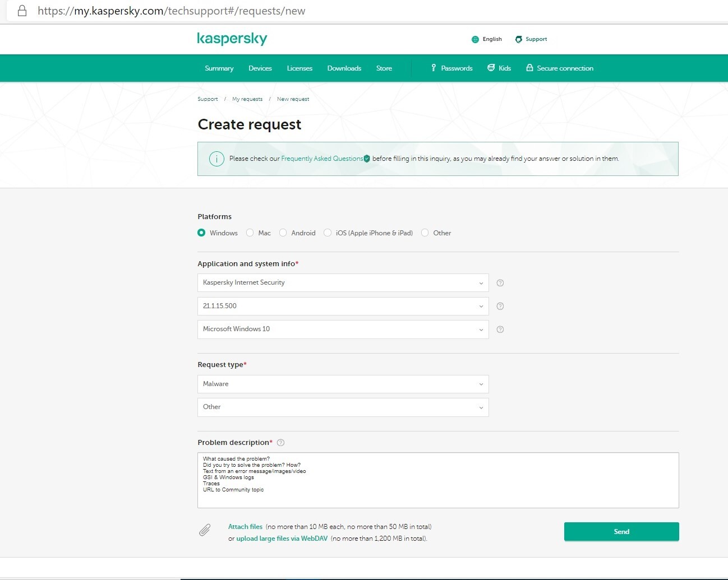
Task: Click the Kaspersky logo
Action: (232, 39)
